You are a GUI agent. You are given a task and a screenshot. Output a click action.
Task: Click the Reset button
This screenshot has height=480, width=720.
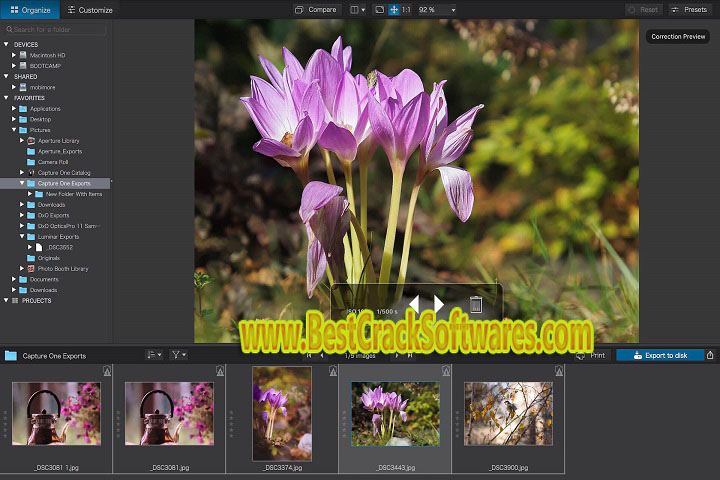[x=643, y=10]
